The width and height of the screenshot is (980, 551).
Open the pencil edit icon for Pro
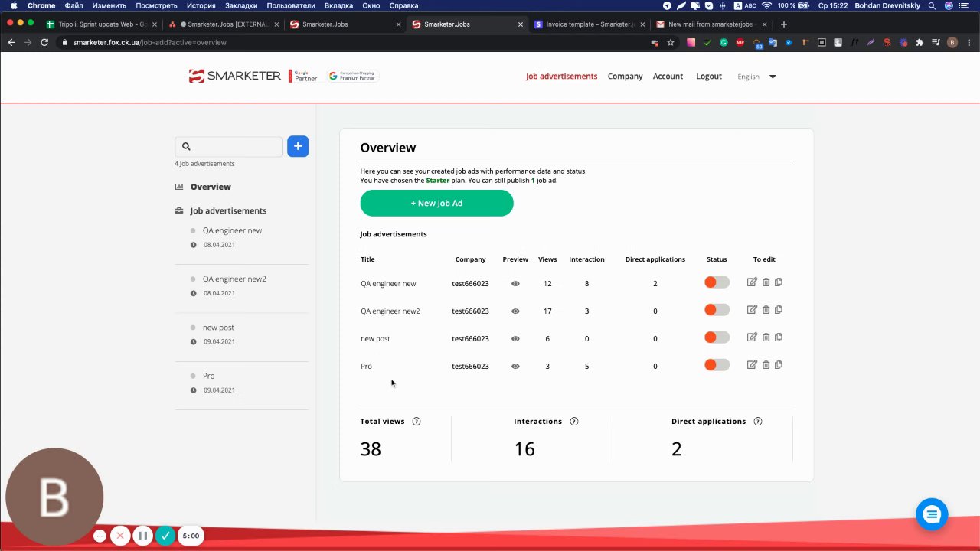[752, 365]
